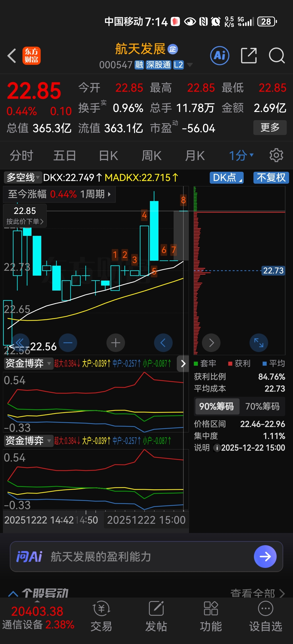Open 1分 period dropdown
293x644 pixels.
pyautogui.click(x=241, y=155)
